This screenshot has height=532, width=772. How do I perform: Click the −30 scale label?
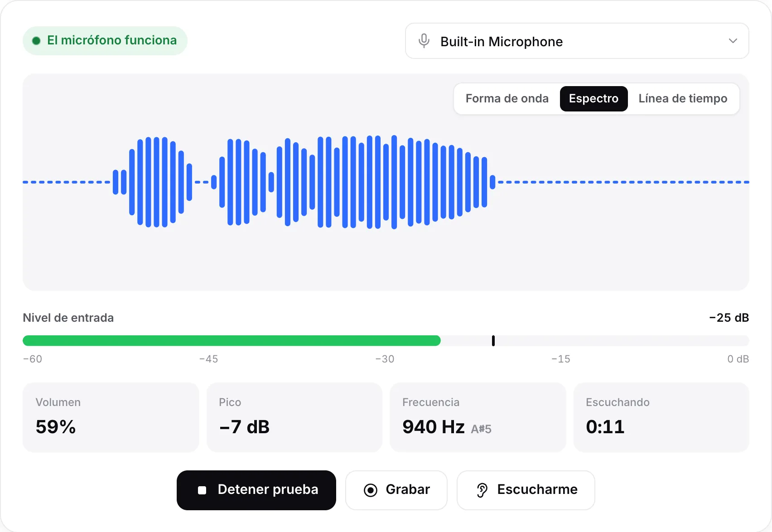pyautogui.click(x=385, y=359)
